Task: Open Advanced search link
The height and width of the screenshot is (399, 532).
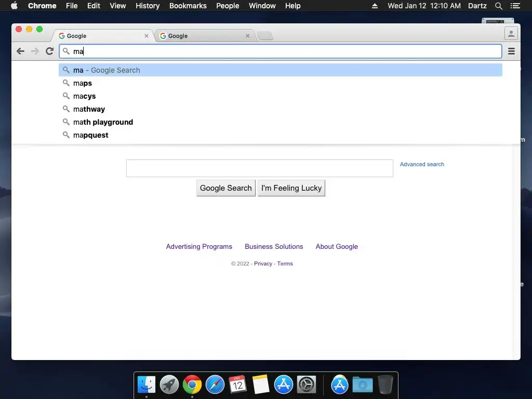Action: (422, 164)
